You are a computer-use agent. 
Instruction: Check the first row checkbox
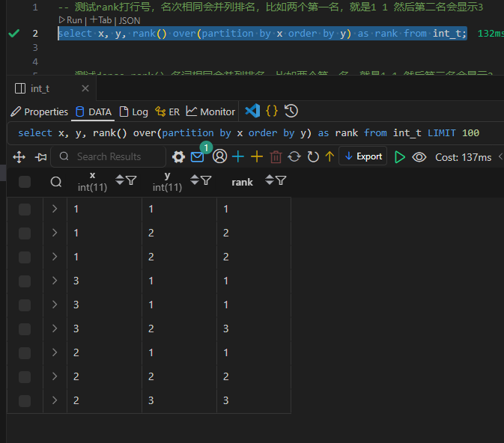pos(25,210)
